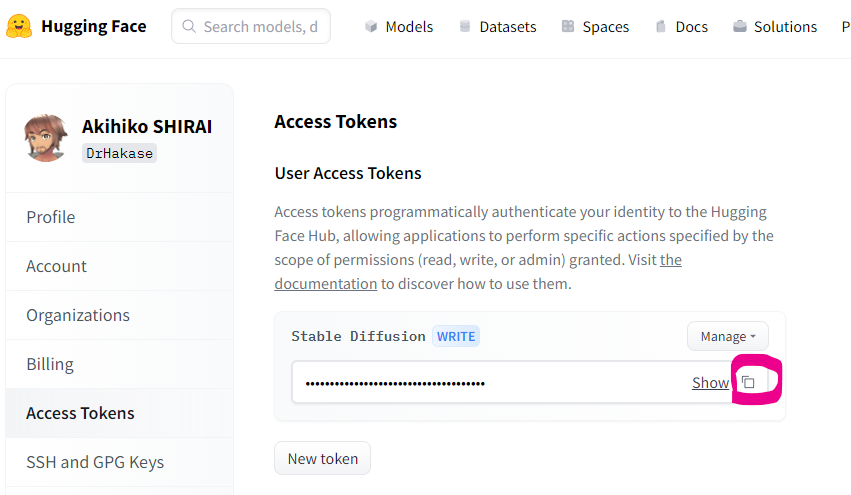Image resolution: width=851 pixels, height=495 pixels.
Task: Follow the documentation link
Action: (326, 283)
